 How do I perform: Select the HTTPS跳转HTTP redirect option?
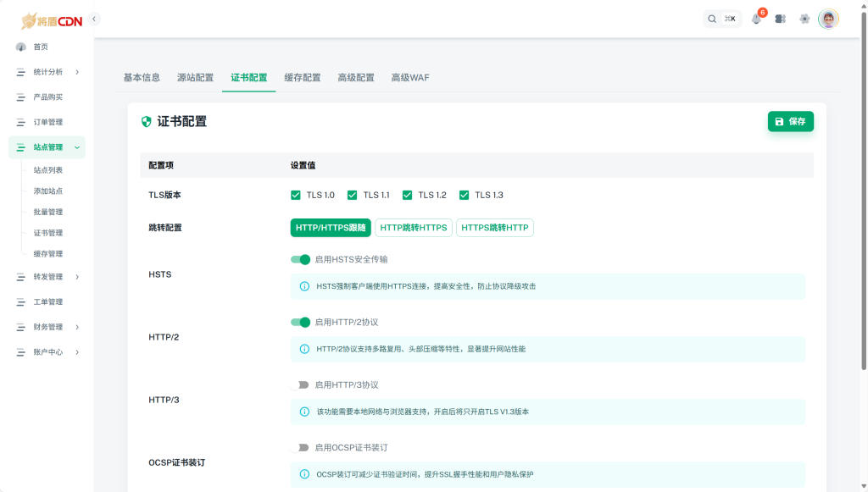(495, 227)
